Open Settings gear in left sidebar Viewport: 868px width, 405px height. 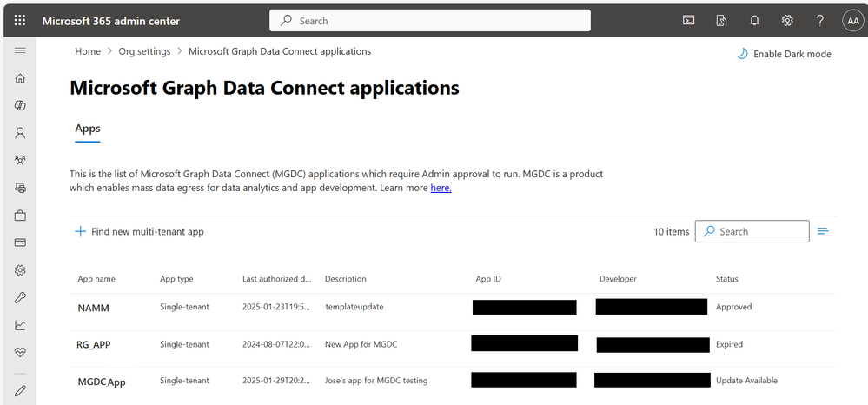point(20,270)
